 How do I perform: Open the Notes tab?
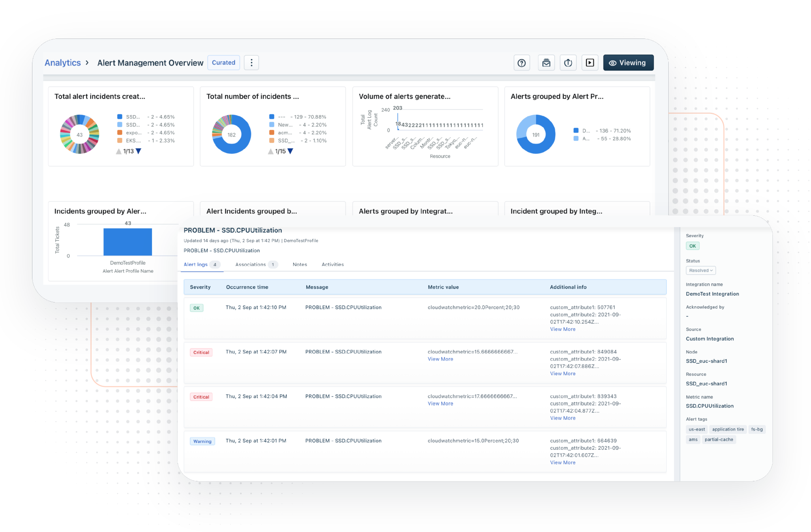point(300,264)
